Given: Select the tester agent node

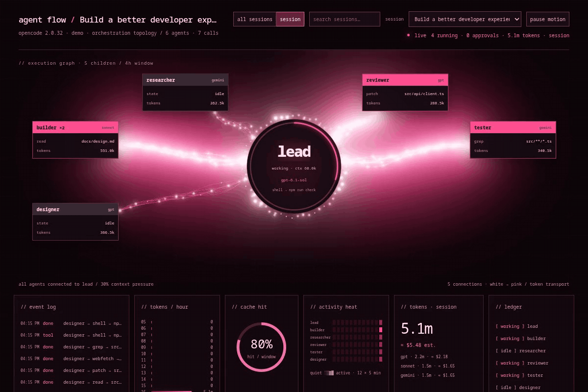Looking at the screenshot, I should pyautogui.click(x=513, y=140).
